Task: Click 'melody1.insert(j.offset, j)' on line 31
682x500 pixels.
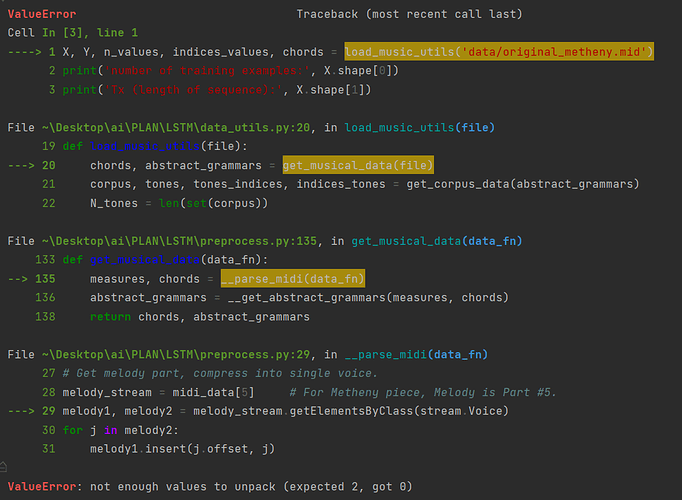Action: coord(182,449)
